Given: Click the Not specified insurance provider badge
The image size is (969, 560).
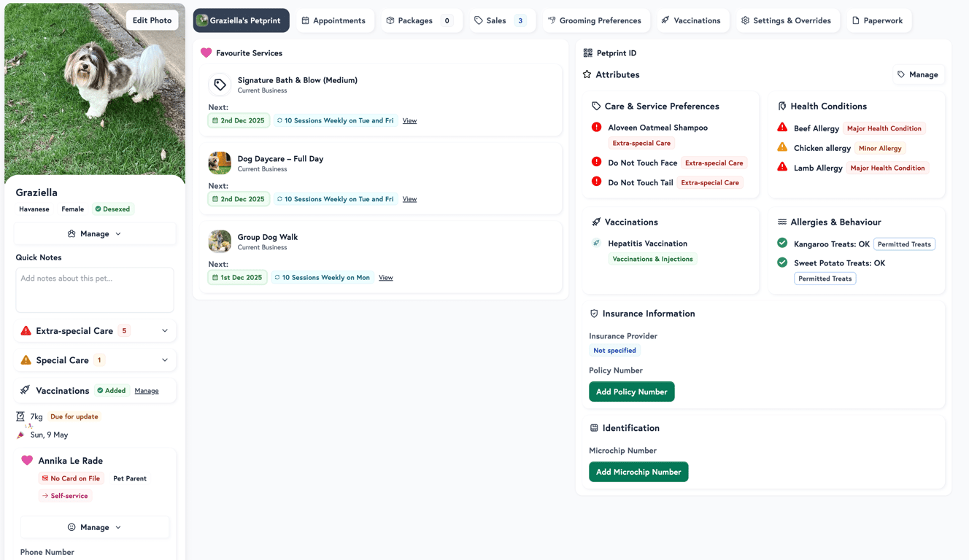Looking at the screenshot, I should pyautogui.click(x=614, y=351).
